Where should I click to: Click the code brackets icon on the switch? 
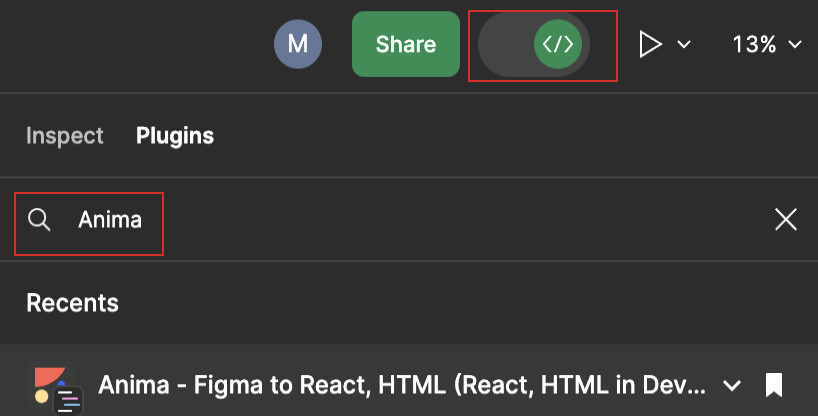point(558,45)
